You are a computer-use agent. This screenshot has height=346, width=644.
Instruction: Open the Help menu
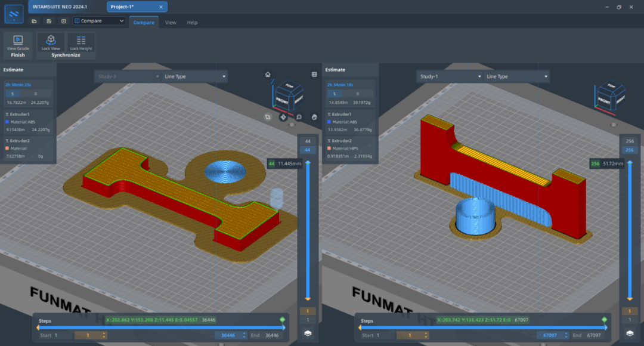point(193,22)
